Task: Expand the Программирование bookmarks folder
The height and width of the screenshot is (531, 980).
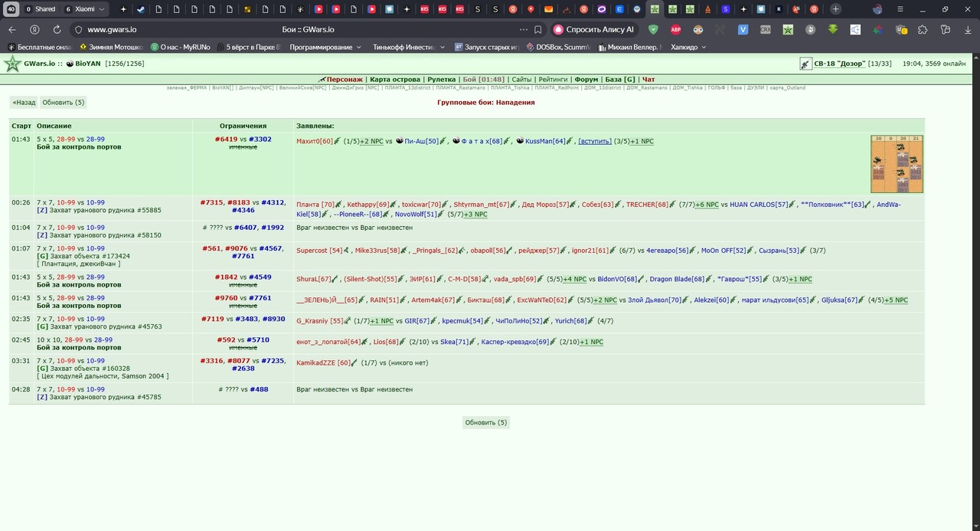Action: click(x=325, y=47)
